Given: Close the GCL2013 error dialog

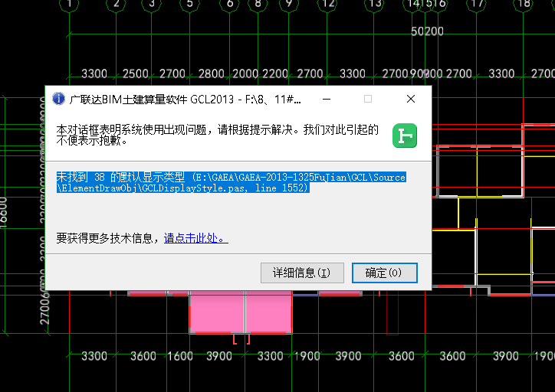Looking at the screenshot, I should click(411, 99).
